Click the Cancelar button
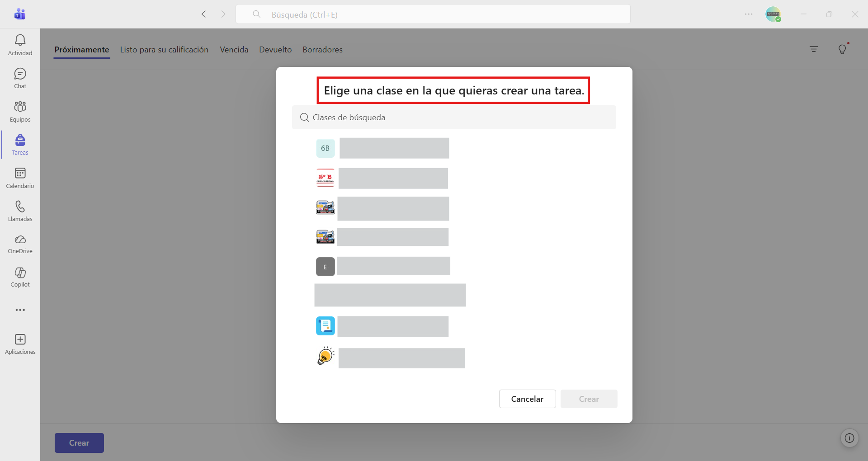This screenshot has height=461, width=868. click(x=527, y=399)
